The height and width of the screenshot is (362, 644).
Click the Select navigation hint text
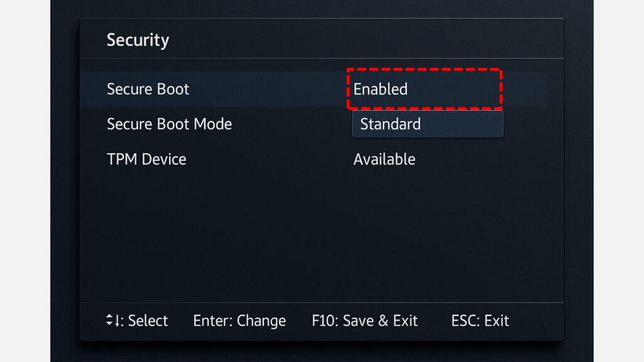coord(147,321)
